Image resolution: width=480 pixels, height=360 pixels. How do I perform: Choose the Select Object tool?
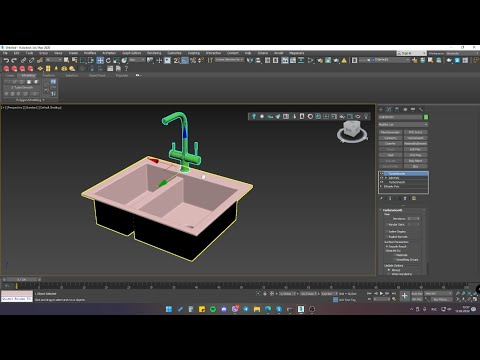66,60
